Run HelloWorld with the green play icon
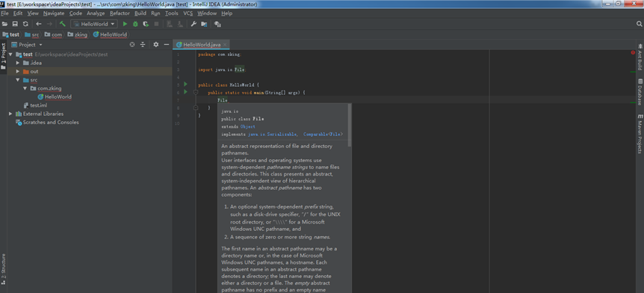644x293 pixels. (x=126, y=24)
